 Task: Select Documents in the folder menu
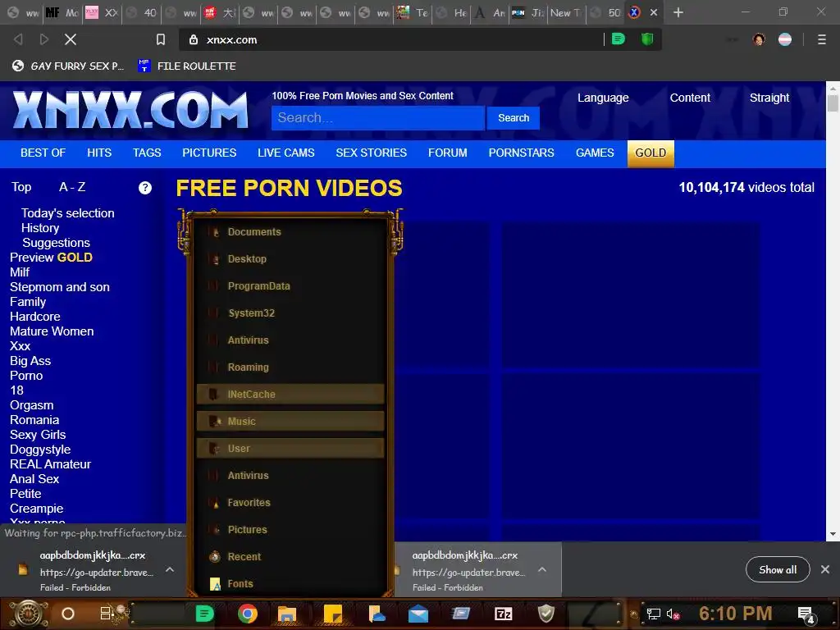[x=290, y=232]
